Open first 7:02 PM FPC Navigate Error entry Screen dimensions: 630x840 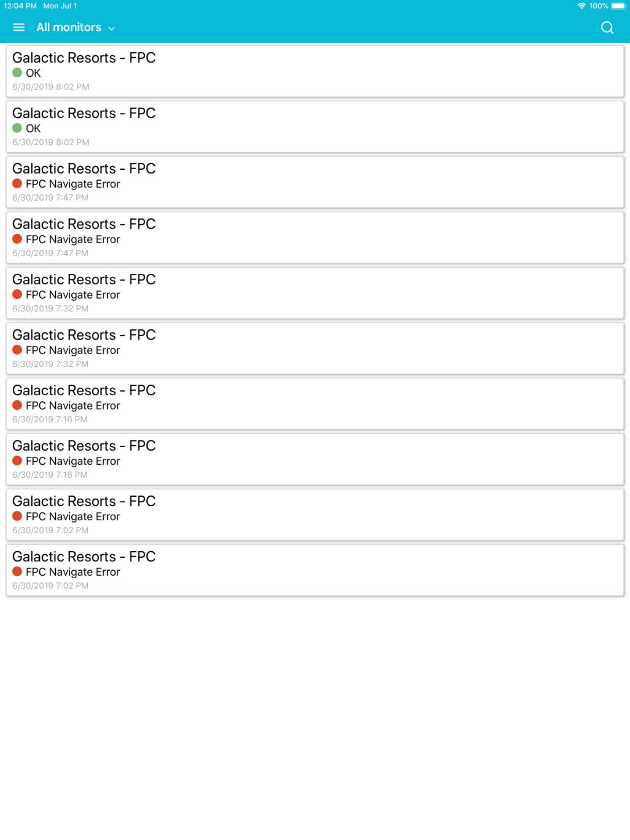click(x=315, y=515)
